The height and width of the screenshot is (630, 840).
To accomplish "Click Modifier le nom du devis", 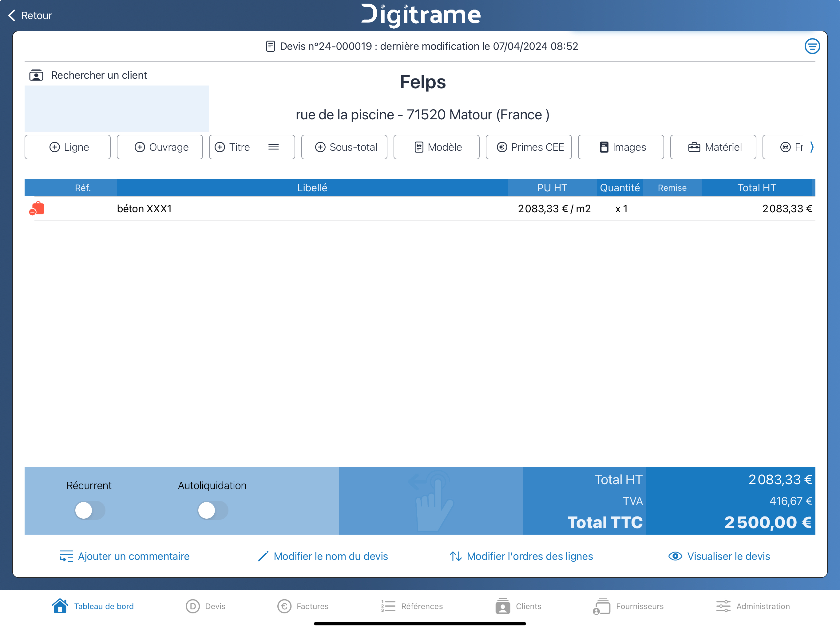I will [331, 556].
